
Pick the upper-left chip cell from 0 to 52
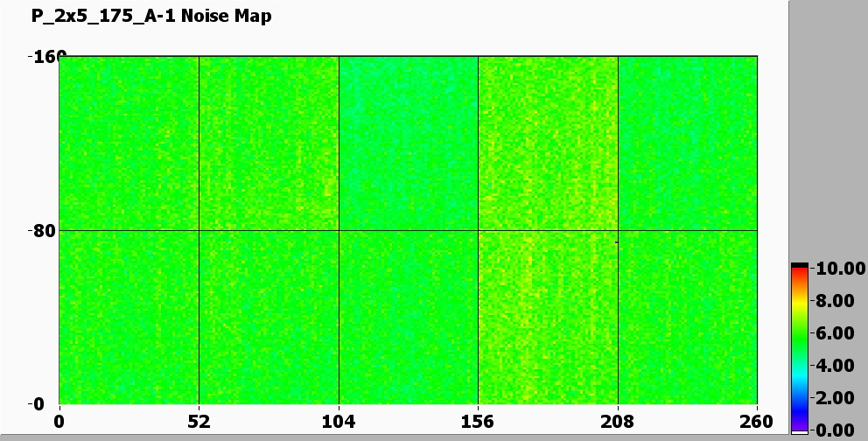pos(129,143)
